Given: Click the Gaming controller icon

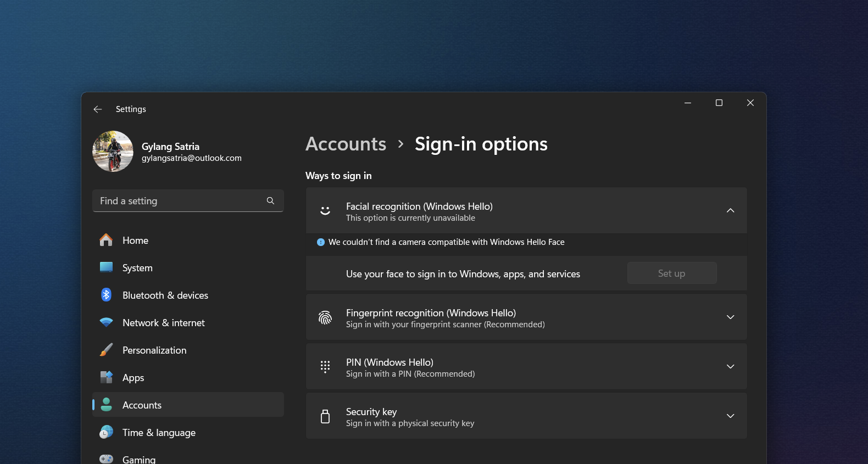Looking at the screenshot, I should [106, 459].
